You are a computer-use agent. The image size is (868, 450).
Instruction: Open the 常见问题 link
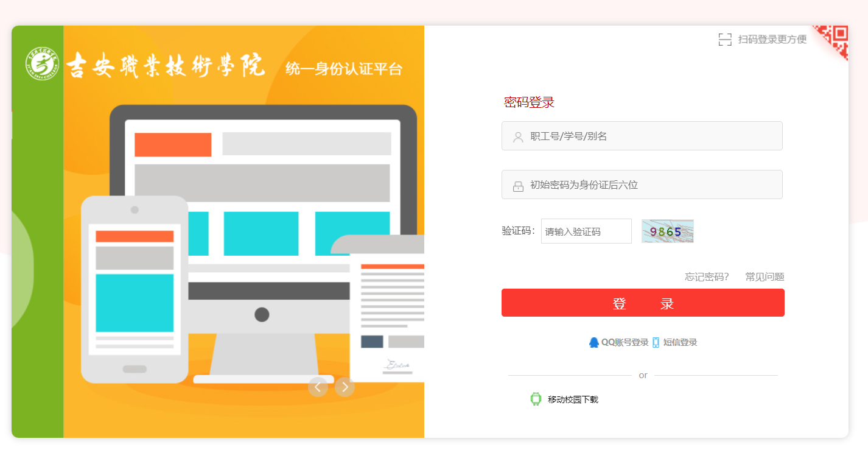765,277
